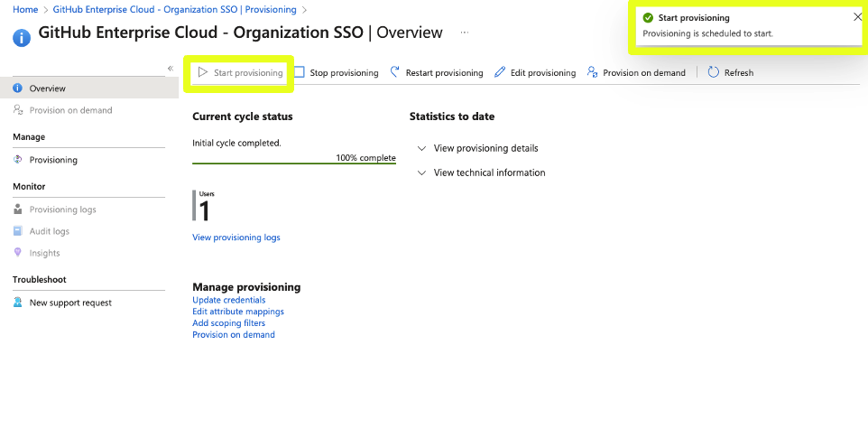Open the ellipsis more options next to title
The width and height of the screenshot is (868, 438).
point(465,33)
